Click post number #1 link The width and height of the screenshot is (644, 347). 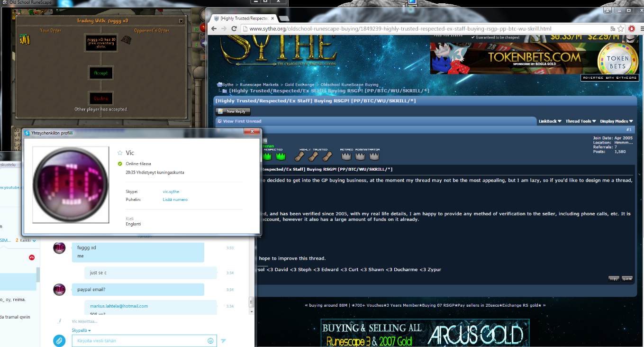629,129
